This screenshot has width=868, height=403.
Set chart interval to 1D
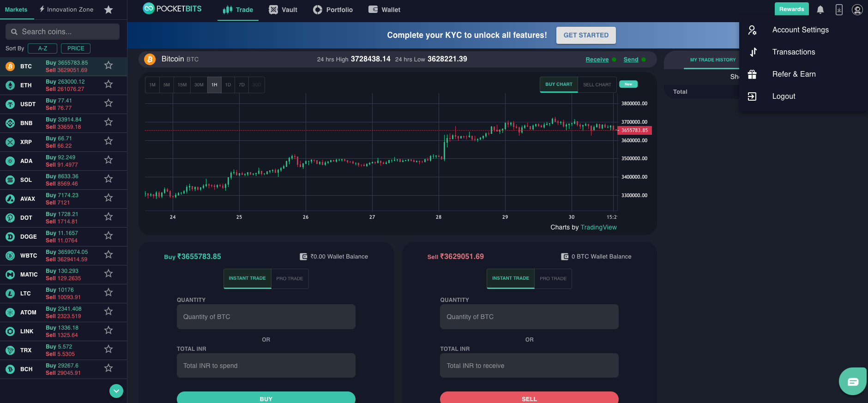click(x=228, y=85)
